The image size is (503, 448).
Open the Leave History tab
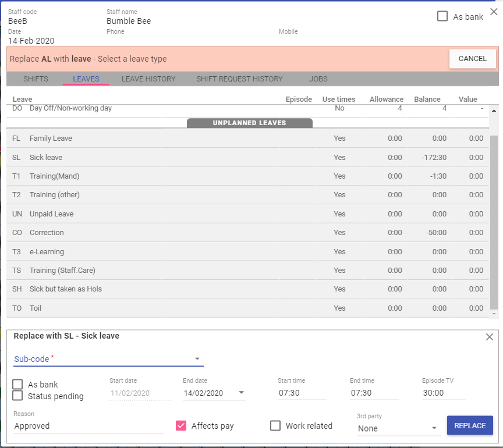(148, 79)
